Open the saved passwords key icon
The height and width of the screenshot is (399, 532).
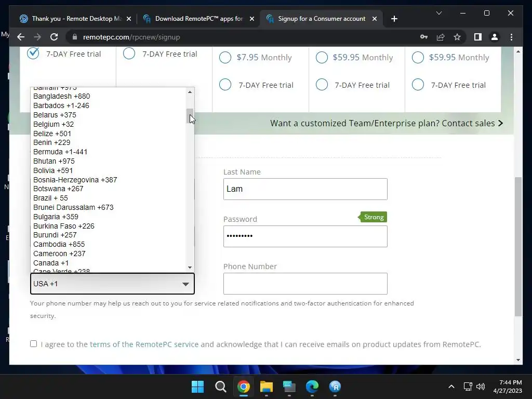coord(424,37)
